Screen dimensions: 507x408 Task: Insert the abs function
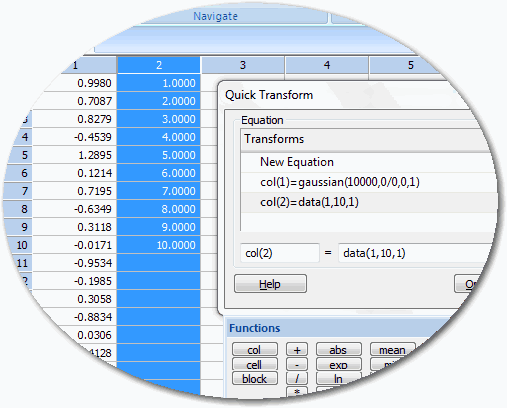339,350
